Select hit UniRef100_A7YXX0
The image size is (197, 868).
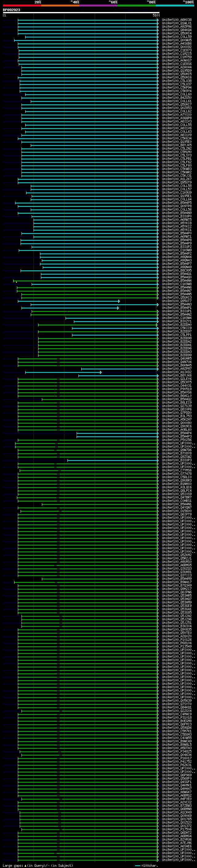click(177, 115)
